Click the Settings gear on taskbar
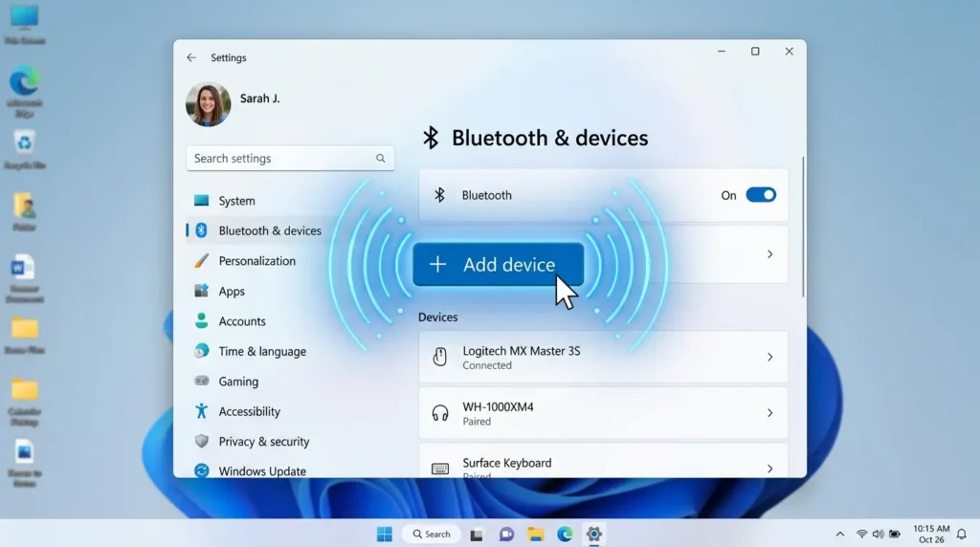Viewport: 980px width, 547px height. pos(593,534)
